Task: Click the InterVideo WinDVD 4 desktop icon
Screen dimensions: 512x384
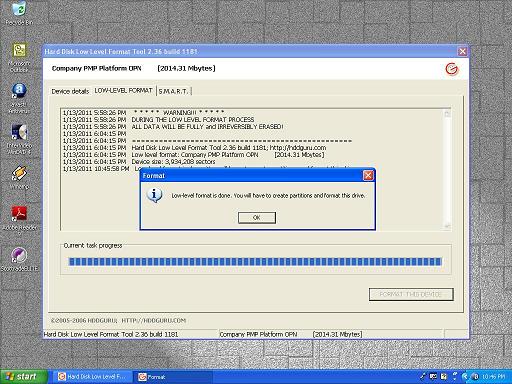Action: [19, 139]
